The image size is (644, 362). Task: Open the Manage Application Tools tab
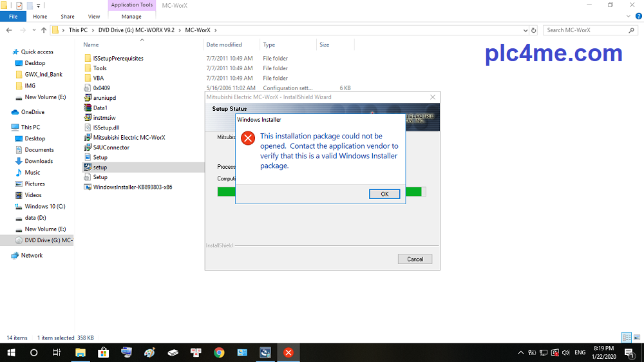[x=131, y=17]
